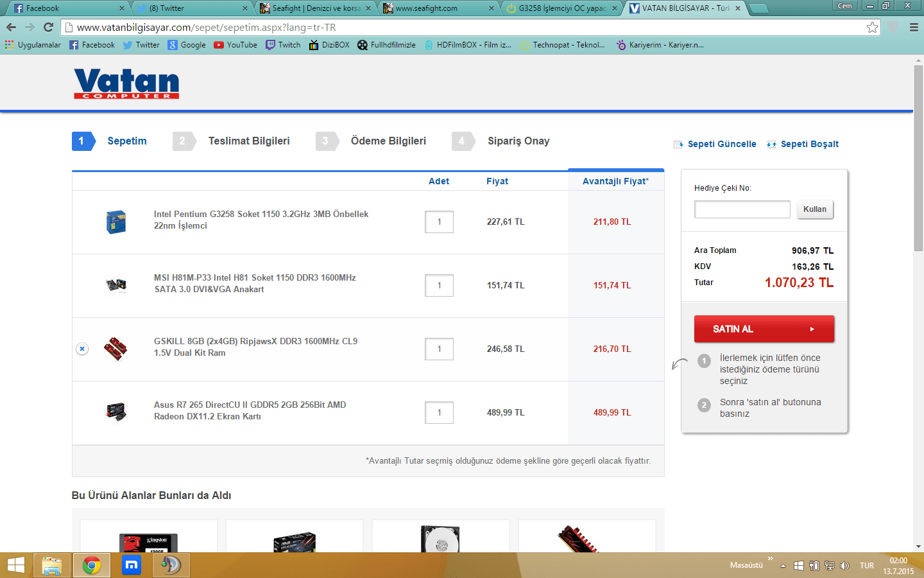The width and height of the screenshot is (924, 578).
Task: Switch to the www.seafight.com tab
Action: click(x=438, y=8)
